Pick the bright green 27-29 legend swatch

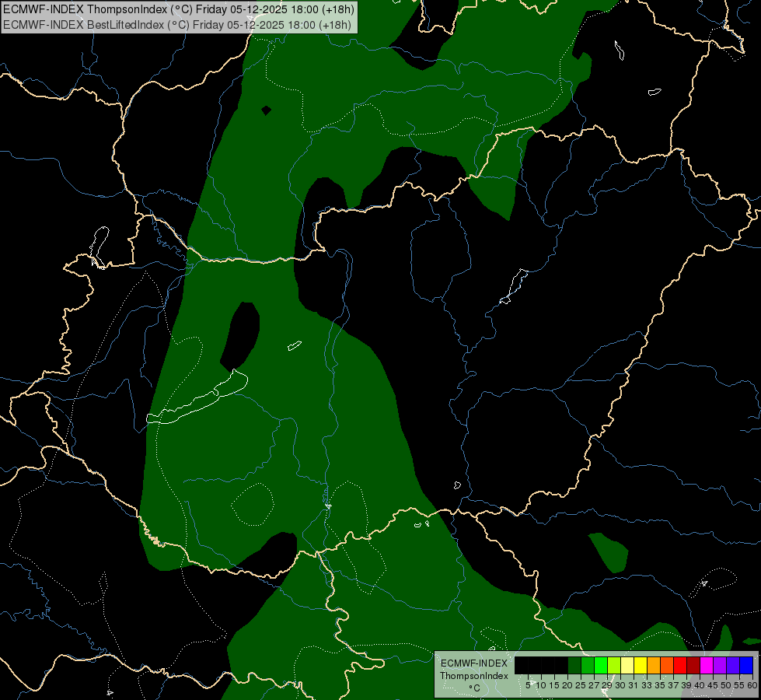(x=601, y=665)
